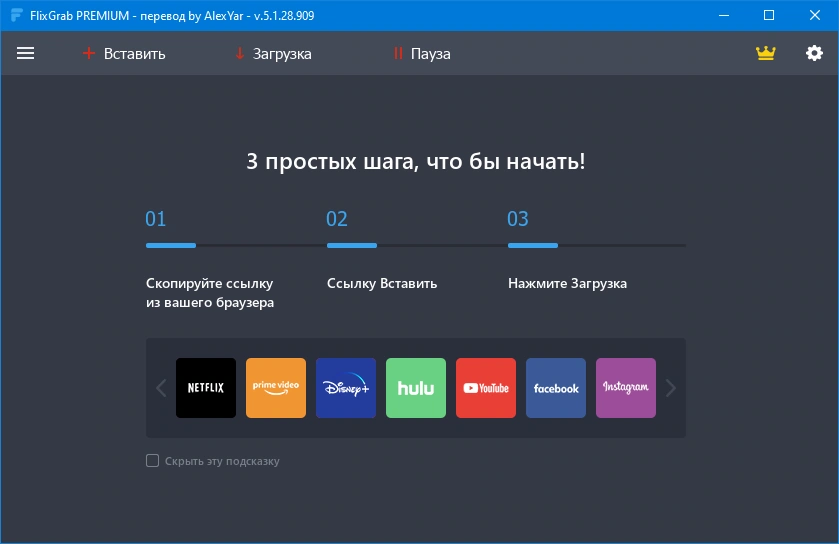Image resolution: width=839 pixels, height=544 pixels.
Task: Select the Disney+ service tile
Action: click(346, 388)
